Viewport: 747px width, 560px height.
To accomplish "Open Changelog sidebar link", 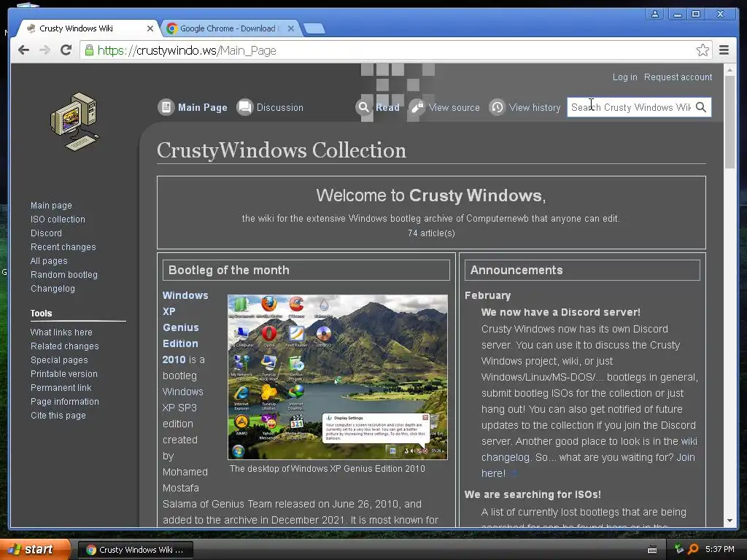I will 53,289.
